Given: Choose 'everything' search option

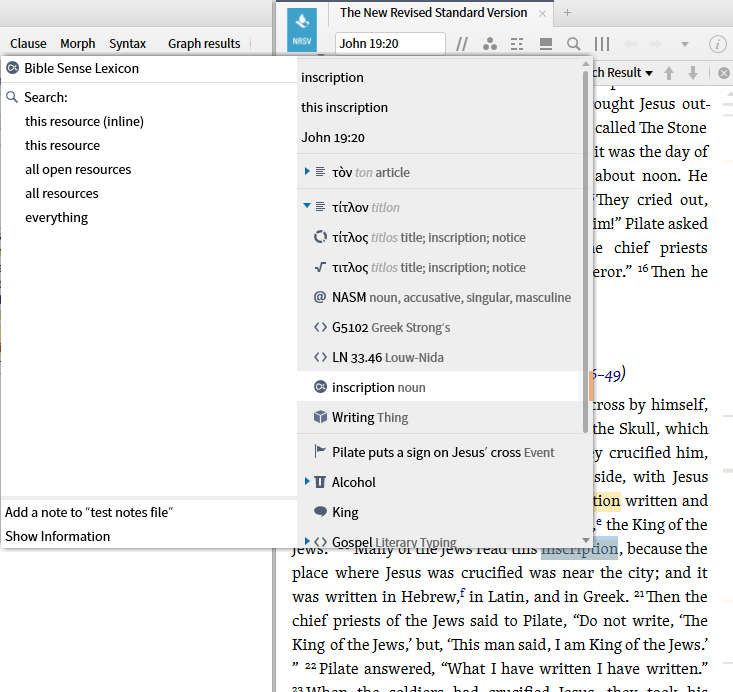Looking at the screenshot, I should [x=57, y=217].
